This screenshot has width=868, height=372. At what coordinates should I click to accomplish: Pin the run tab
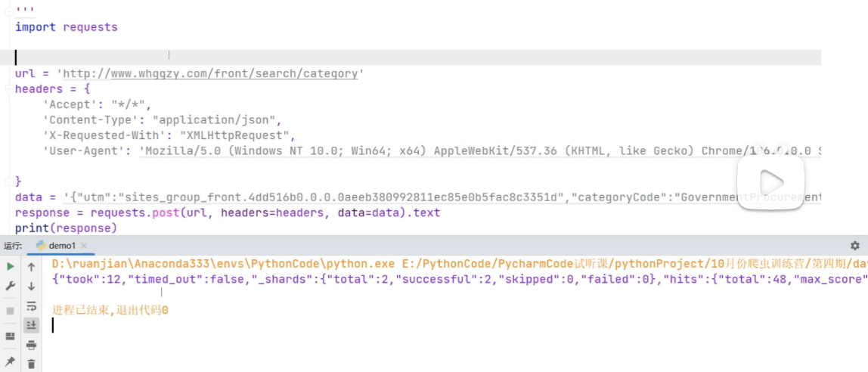point(10,361)
